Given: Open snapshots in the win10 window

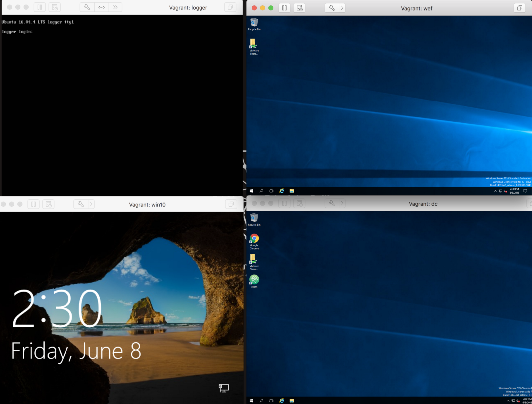Looking at the screenshot, I should tap(48, 204).
